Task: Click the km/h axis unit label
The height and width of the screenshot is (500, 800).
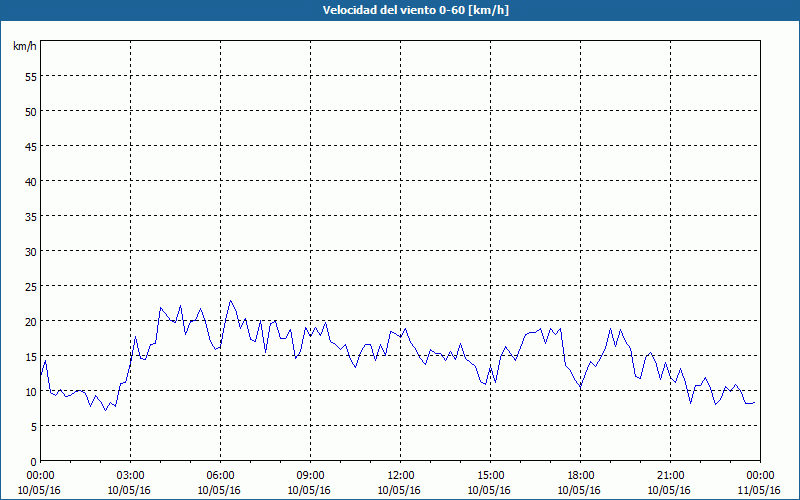Action: pos(25,46)
